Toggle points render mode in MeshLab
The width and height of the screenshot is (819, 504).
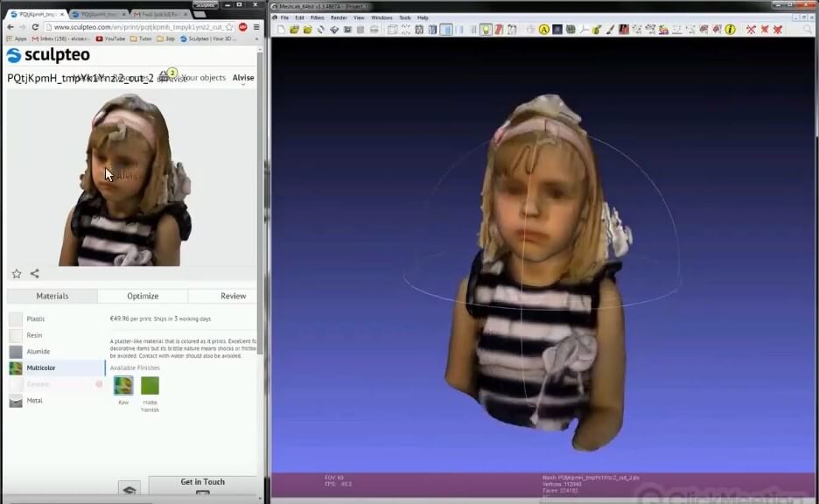pyautogui.click(x=406, y=30)
